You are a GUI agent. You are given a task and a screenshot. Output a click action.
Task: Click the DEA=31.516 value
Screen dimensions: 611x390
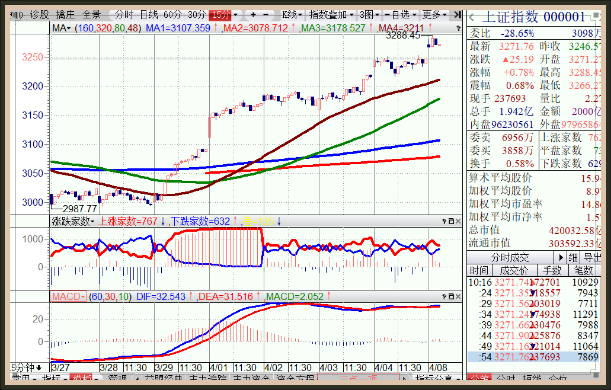click(x=226, y=296)
